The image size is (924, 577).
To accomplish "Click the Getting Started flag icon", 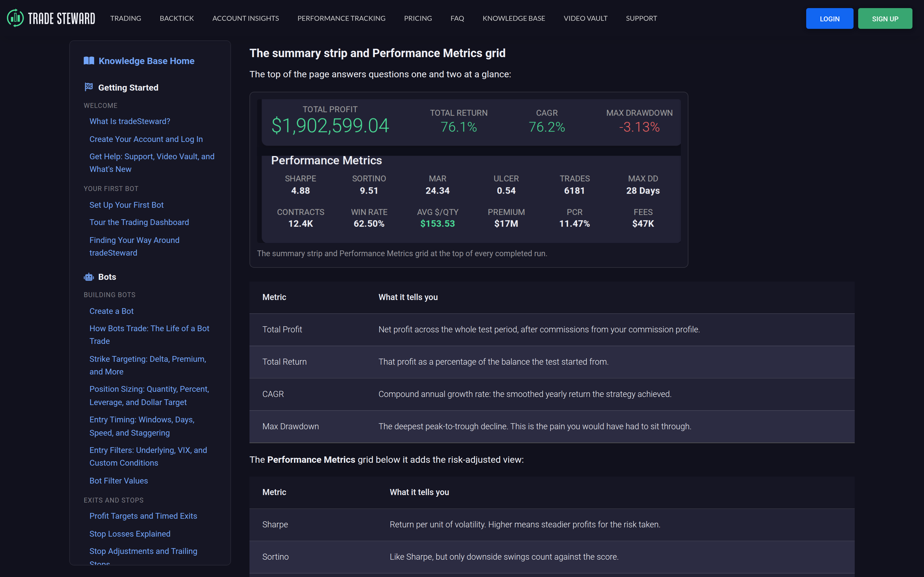I will [89, 87].
